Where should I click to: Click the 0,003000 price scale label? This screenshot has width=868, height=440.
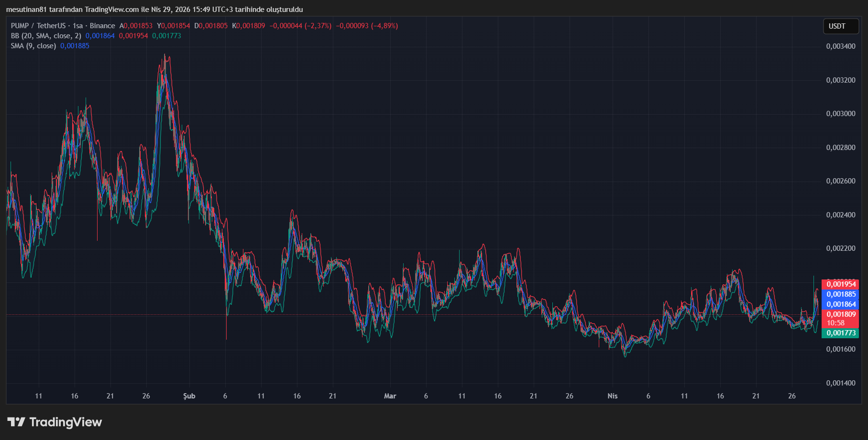coord(841,114)
